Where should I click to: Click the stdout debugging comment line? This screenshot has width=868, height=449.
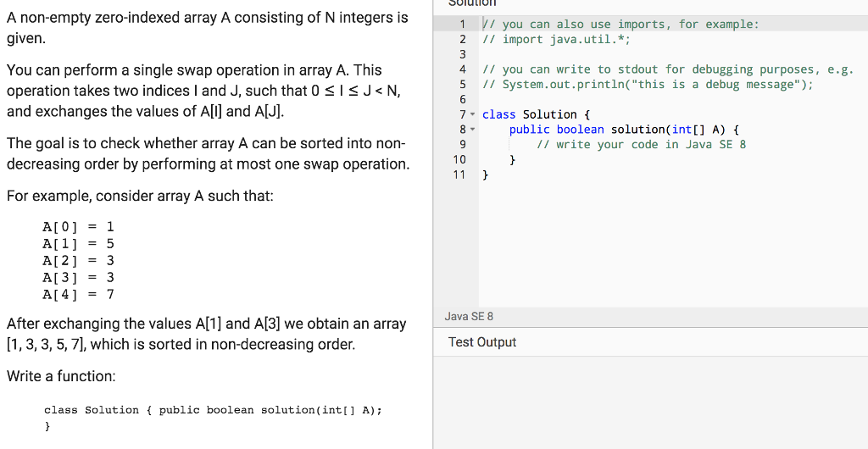pyautogui.click(x=668, y=69)
